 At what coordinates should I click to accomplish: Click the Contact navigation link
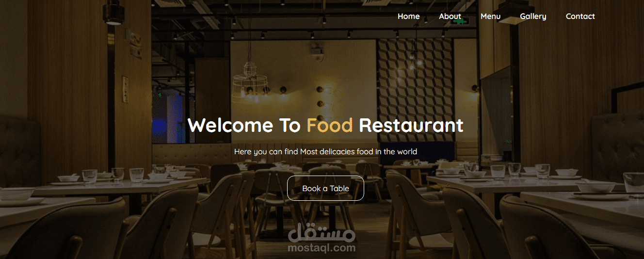pyautogui.click(x=580, y=16)
